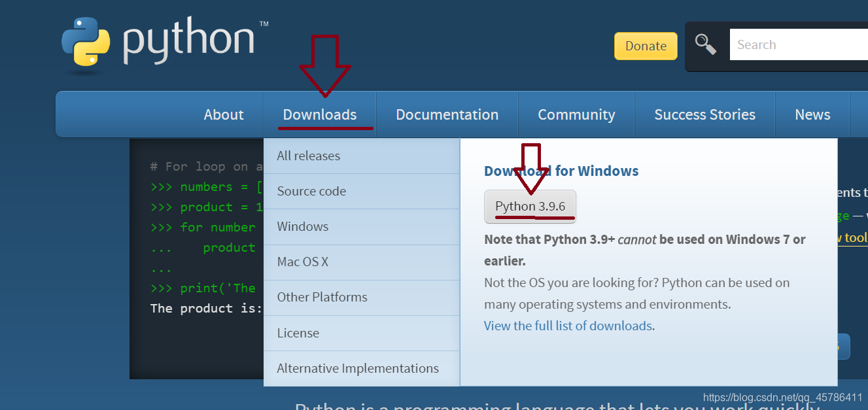Open the Community menu
The width and height of the screenshot is (868, 410).
pos(576,114)
